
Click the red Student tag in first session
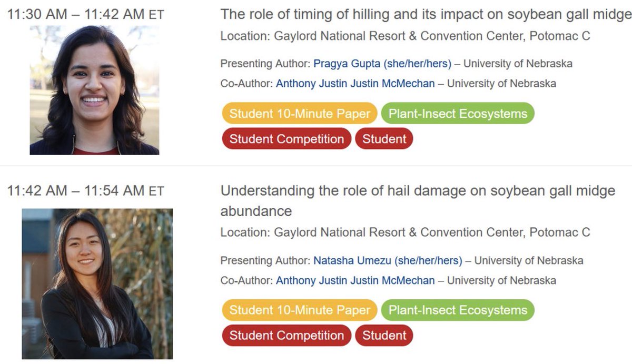pyautogui.click(x=384, y=139)
